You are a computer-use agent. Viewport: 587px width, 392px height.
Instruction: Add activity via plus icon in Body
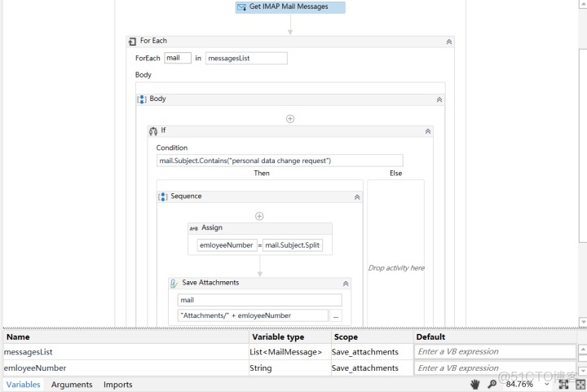pyautogui.click(x=290, y=118)
